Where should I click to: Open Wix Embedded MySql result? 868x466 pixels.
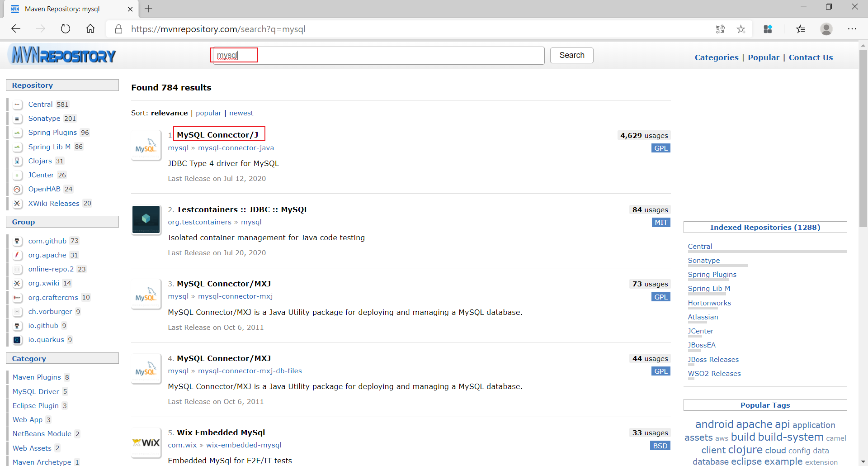(221, 433)
